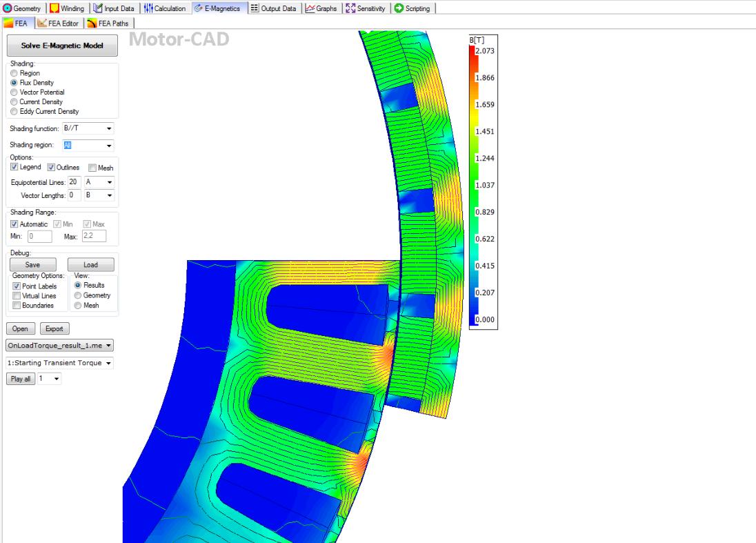This screenshot has height=543, width=756.
Task: Select Vector Potential shading option
Action: coord(14,92)
